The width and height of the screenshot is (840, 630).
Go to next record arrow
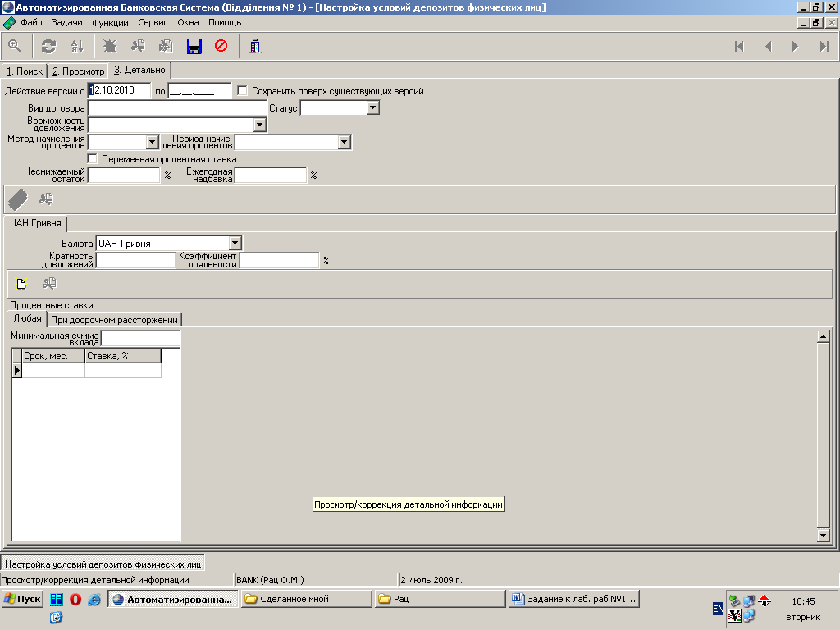[796, 47]
